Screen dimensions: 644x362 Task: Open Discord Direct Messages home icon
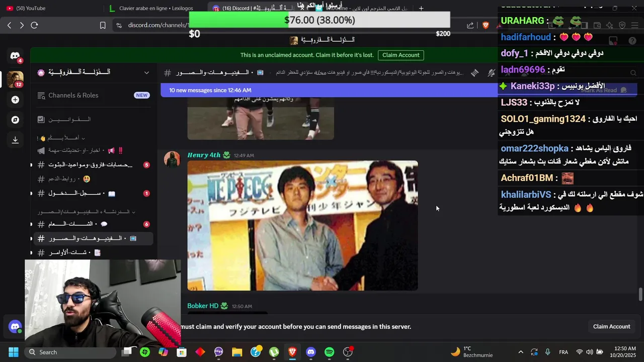(x=15, y=56)
